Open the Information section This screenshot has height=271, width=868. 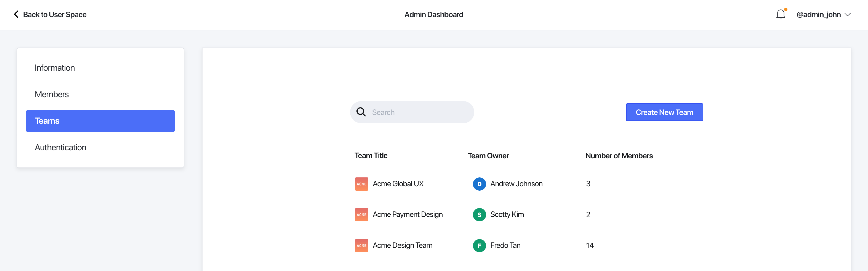click(55, 68)
